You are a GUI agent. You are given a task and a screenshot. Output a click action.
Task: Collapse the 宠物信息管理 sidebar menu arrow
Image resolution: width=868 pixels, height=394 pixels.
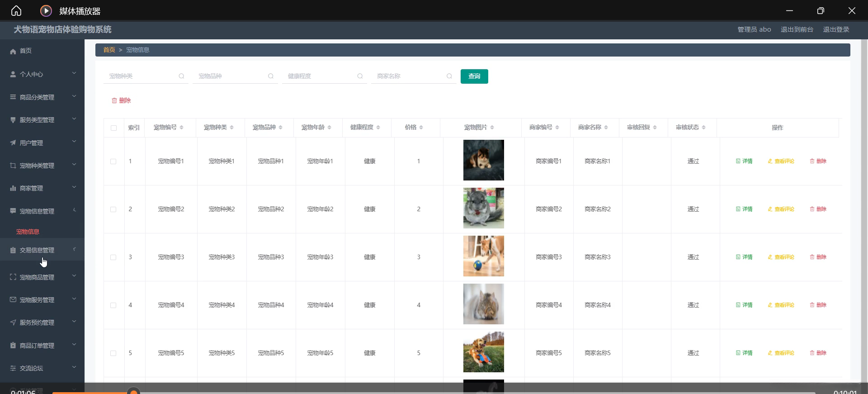tap(74, 210)
